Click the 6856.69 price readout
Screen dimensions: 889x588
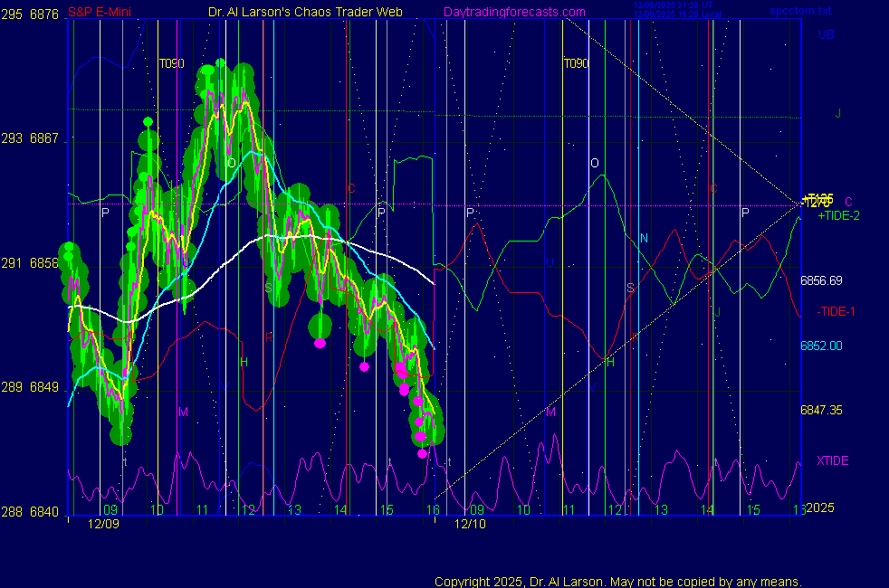(x=821, y=280)
